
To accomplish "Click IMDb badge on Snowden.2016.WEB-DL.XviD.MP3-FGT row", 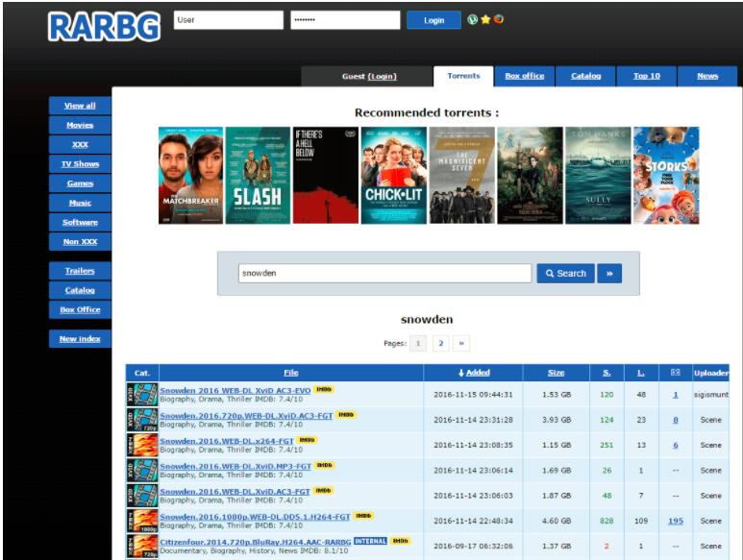I will coord(324,465).
